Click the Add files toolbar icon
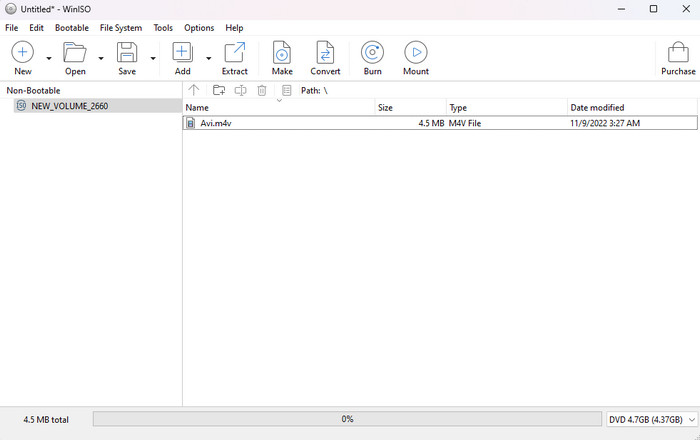This screenshot has height=440, width=700. coord(183,52)
